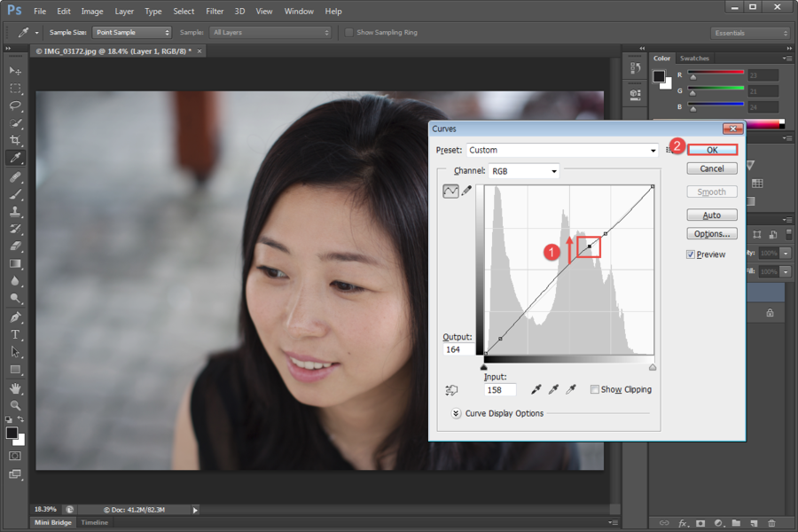Image resolution: width=798 pixels, height=532 pixels.
Task: Select the Eyedropper tool in the toolbox
Action: [15, 158]
